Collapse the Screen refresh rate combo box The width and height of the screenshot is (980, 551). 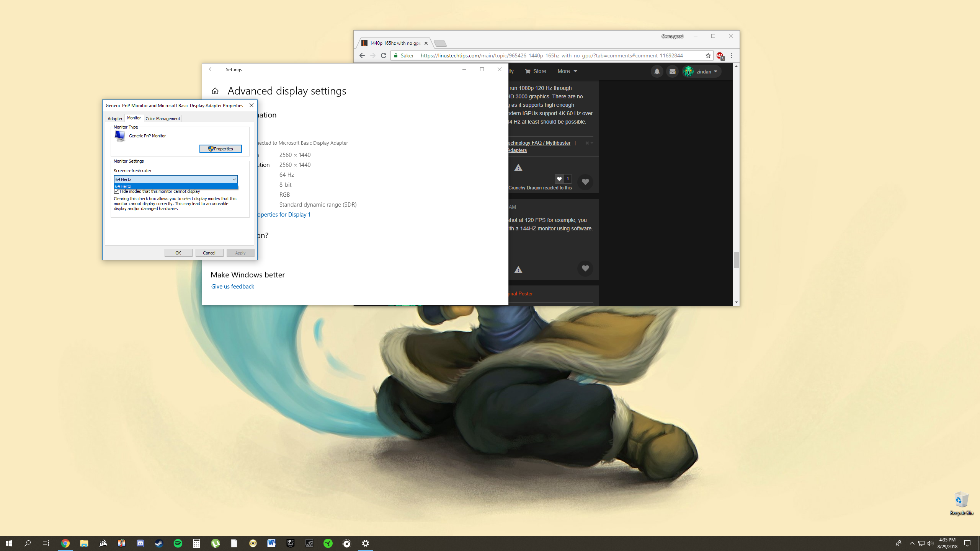(x=234, y=179)
